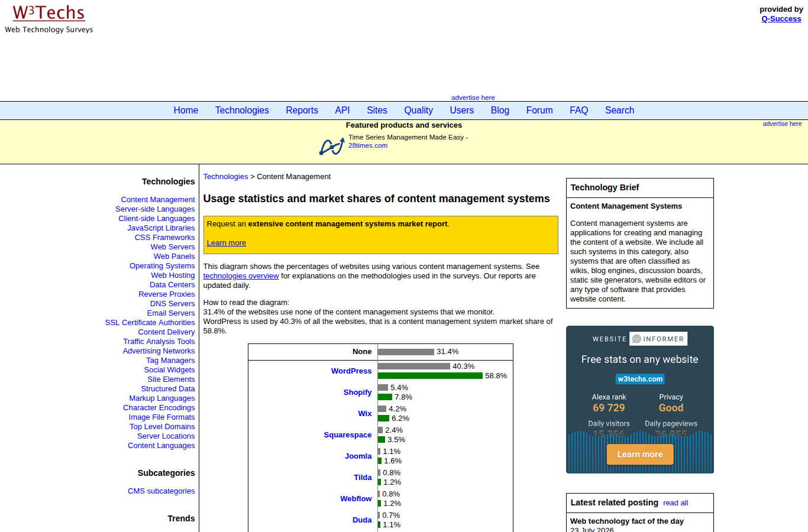This screenshot has height=532, width=808.
Task: Open Content Delivery sidebar link
Action: (x=166, y=332)
